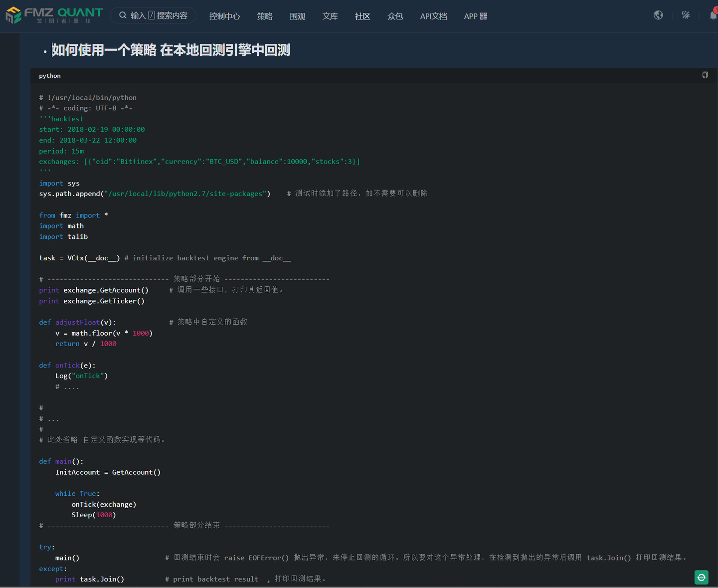Viewport: 718px width, 588px height.
Task: Click the 'Log("onTick")' line
Action: point(82,376)
